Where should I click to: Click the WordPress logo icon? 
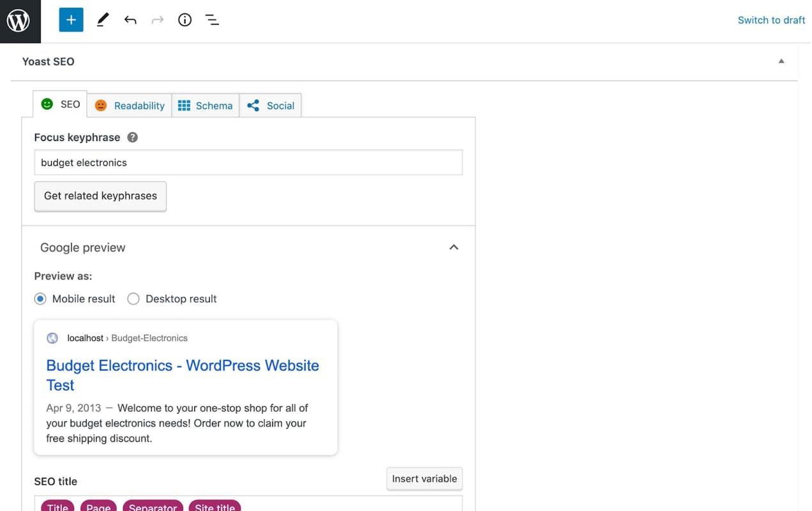(20, 20)
